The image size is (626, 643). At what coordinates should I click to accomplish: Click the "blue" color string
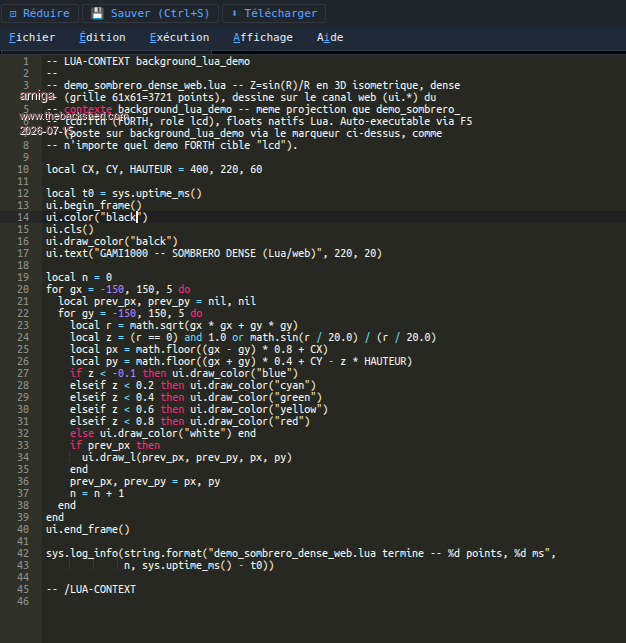point(274,374)
